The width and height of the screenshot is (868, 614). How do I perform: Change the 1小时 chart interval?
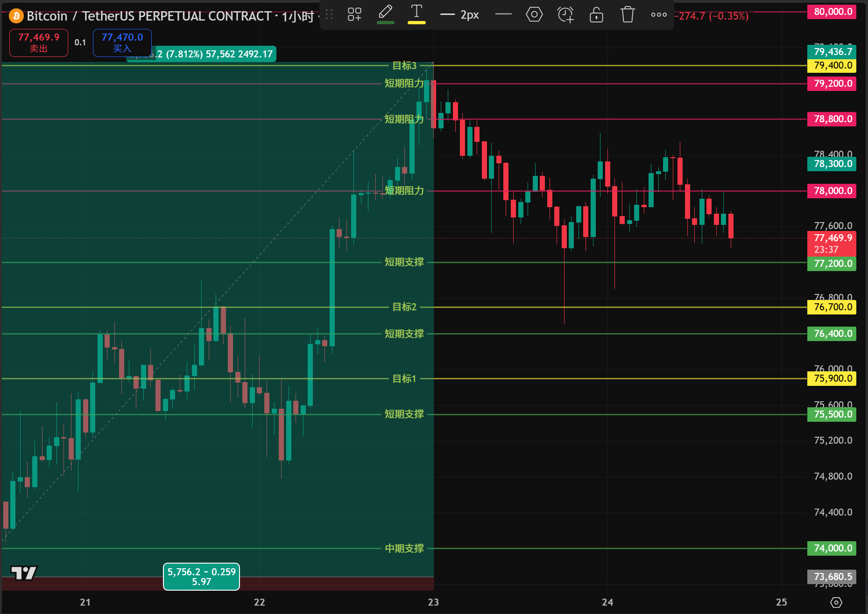coord(297,17)
